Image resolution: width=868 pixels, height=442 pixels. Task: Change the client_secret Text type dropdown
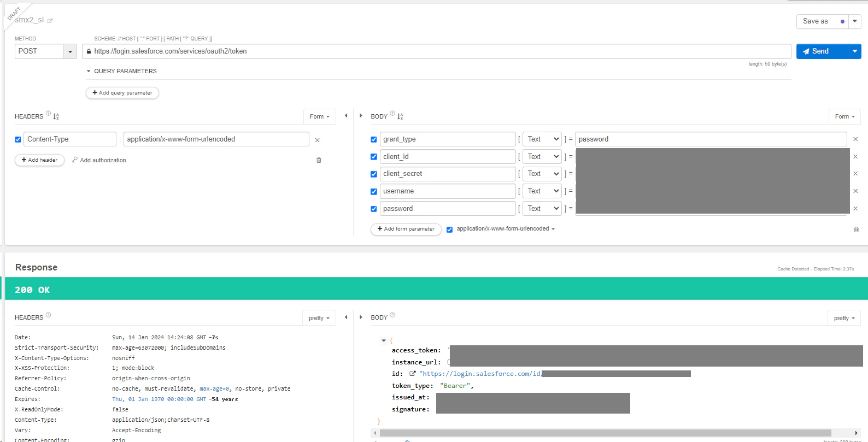click(542, 174)
